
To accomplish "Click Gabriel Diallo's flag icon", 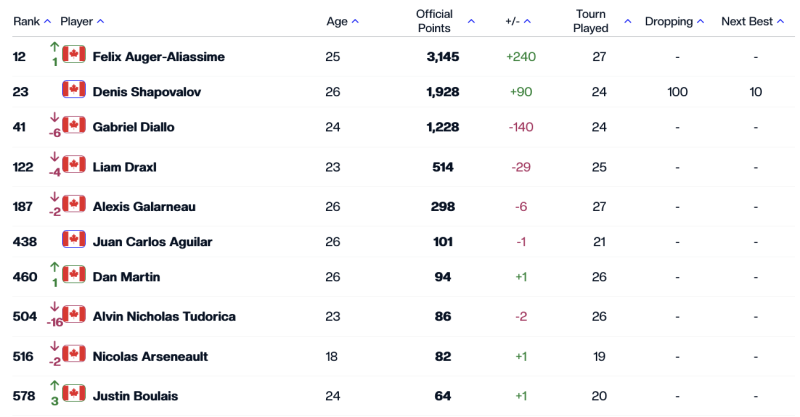I will (73, 127).
